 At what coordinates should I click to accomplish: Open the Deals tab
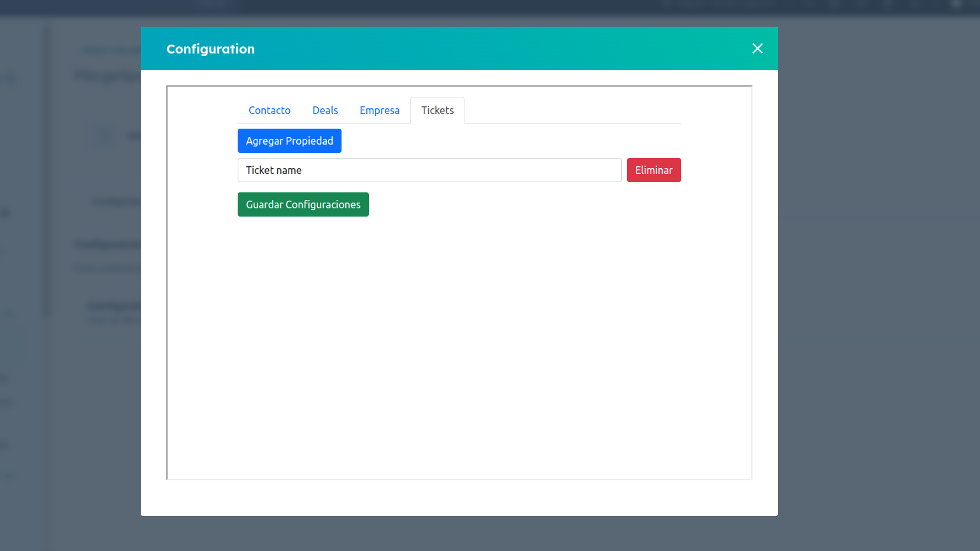(325, 110)
